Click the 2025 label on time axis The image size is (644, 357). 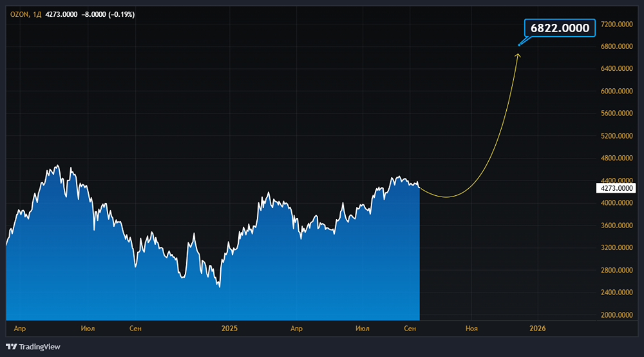point(229,329)
